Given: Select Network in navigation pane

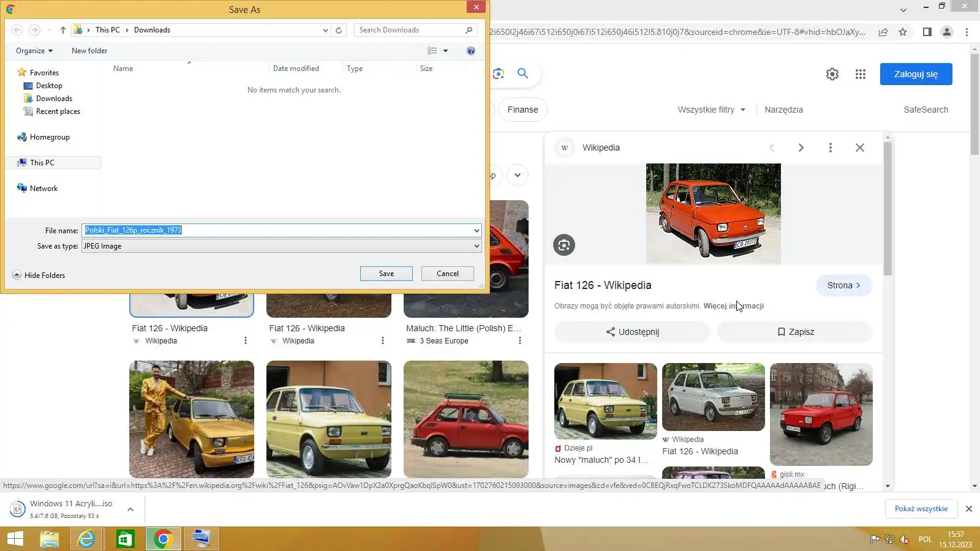Looking at the screenshot, I should 43,189.
